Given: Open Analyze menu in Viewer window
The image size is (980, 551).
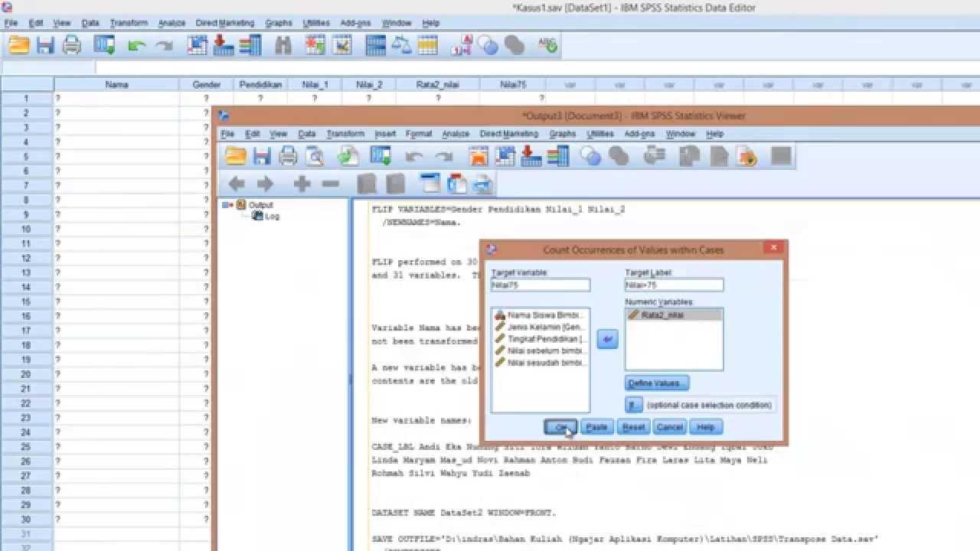Looking at the screenshot, I should pyautogui.click(x=456, y=134).
